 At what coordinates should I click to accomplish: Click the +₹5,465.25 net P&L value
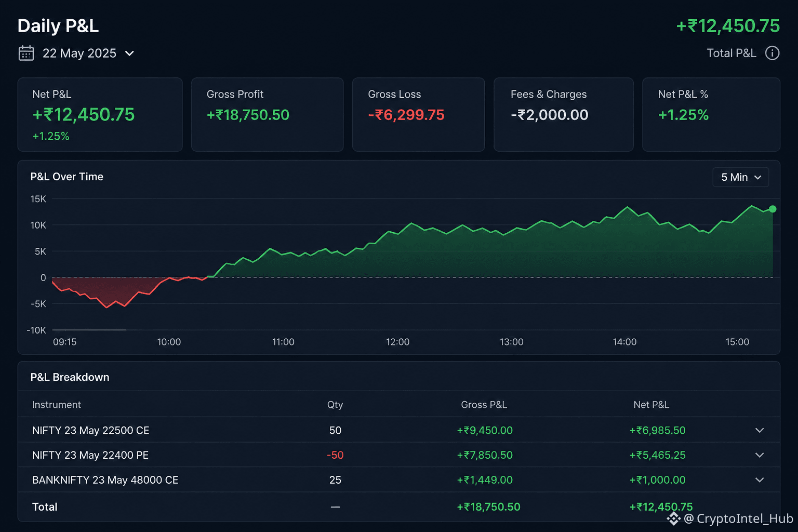point(657,455)
